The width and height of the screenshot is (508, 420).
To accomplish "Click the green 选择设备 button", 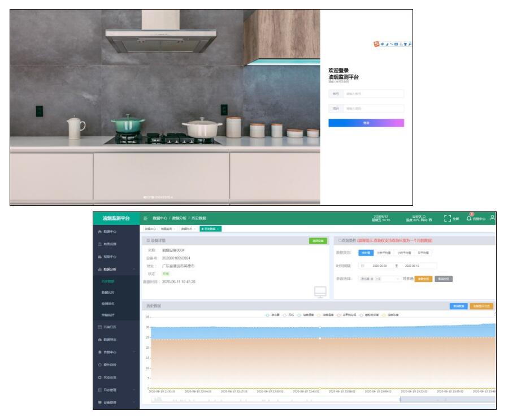I will click(x=318, y=241).
